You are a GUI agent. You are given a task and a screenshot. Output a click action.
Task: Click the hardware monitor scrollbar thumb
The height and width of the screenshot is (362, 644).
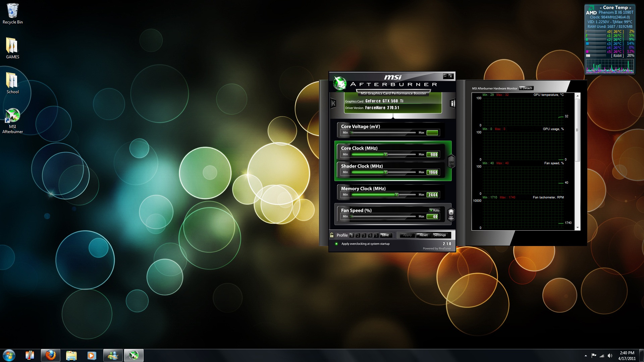pyautogui.click(x=578, y=130)
